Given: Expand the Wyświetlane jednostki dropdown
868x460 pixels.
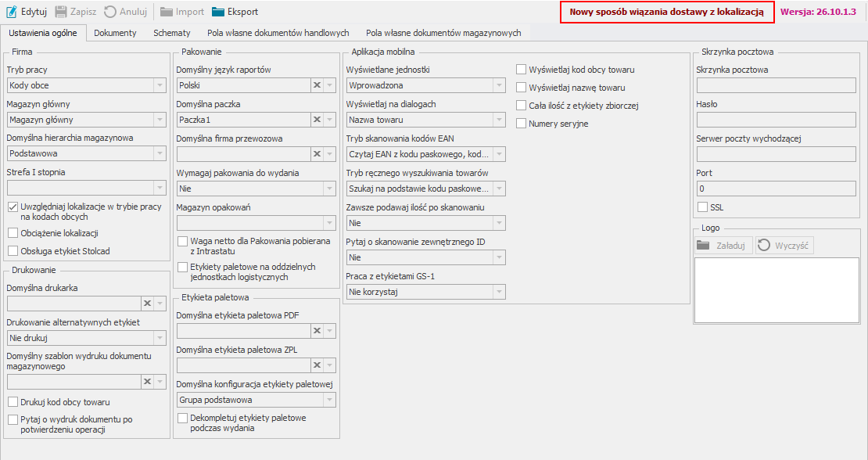Looking at the screenshot, I should 500,85.
